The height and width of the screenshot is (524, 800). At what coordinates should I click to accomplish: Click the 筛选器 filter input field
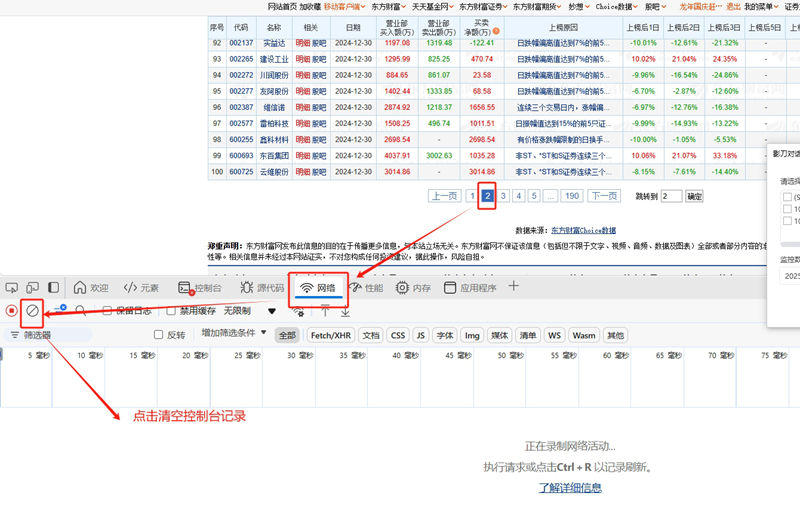(x=48, y=335)
